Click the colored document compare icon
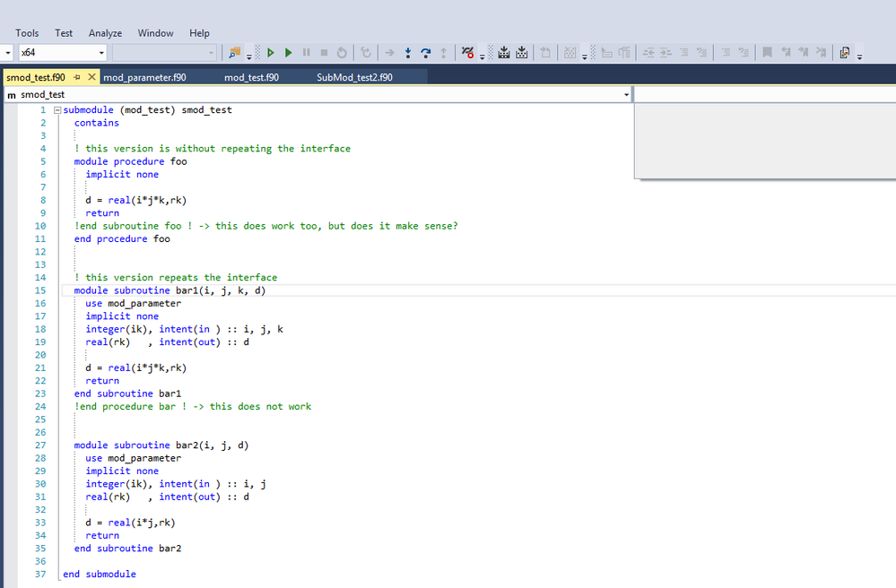Screen dimensions: 896x588 tap(845, 53)
